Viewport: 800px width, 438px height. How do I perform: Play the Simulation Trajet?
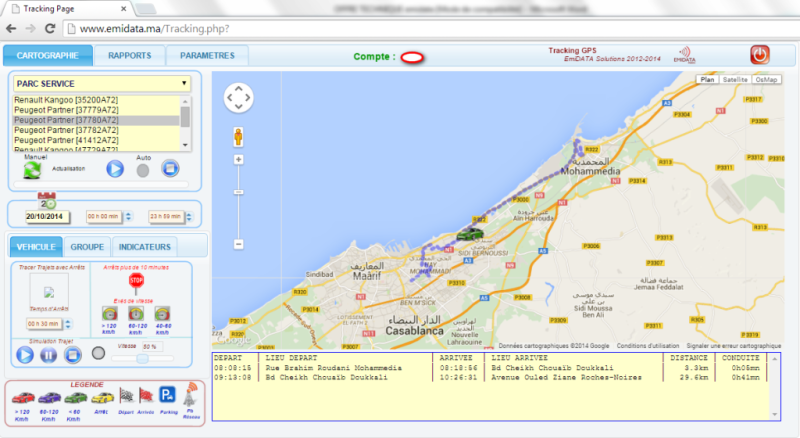[25, 353]
